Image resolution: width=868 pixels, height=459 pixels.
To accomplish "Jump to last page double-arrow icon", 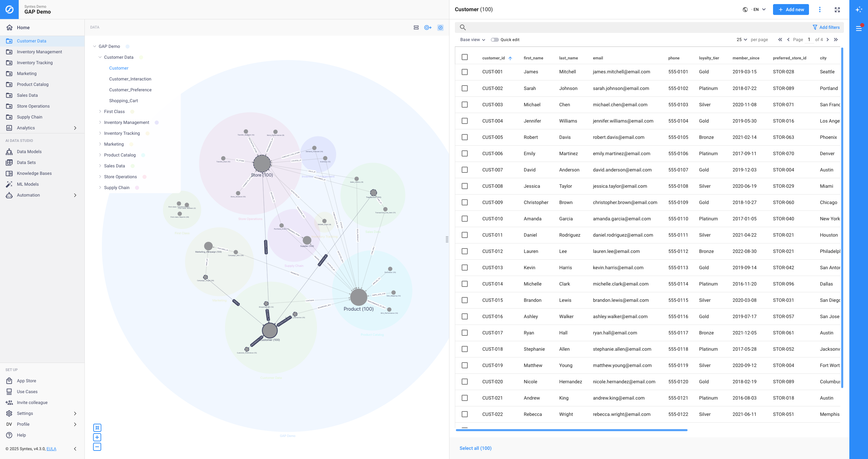I will [x=836, y=40].
